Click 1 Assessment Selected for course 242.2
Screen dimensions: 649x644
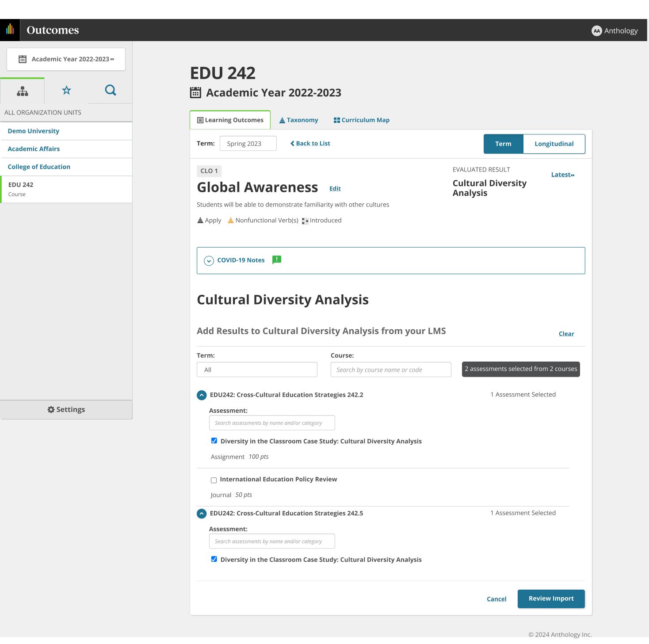coord(523,395)
